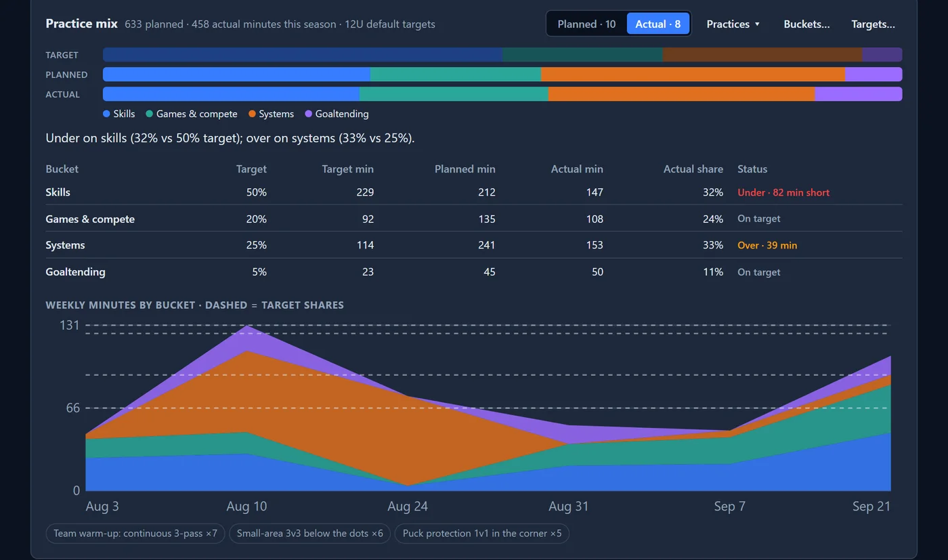The image size is (948, 560).
Task: Click the 'Puck protection 1v1 in the corner ×5' chip
Action: pyautogui.click(x=482, y=534)
